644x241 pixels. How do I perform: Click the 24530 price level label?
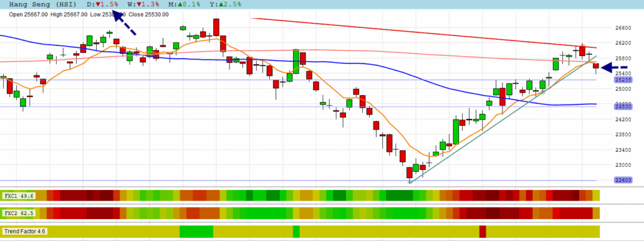click(x=623, y=106)
